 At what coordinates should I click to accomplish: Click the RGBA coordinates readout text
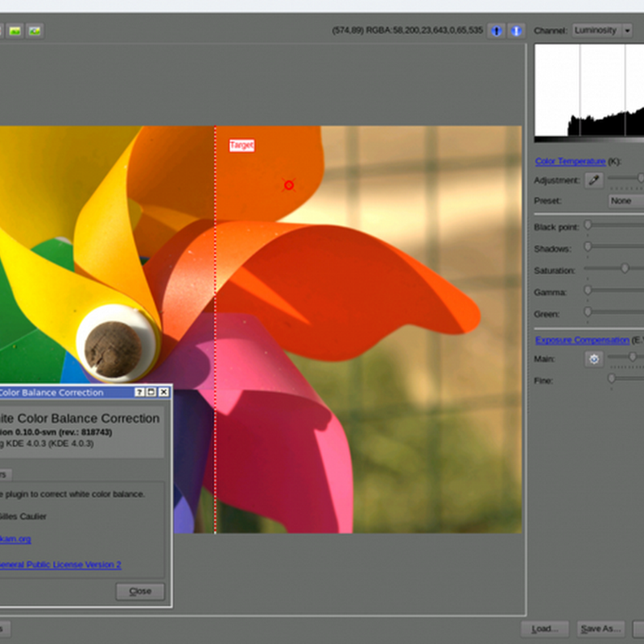(x=407, y=31)
